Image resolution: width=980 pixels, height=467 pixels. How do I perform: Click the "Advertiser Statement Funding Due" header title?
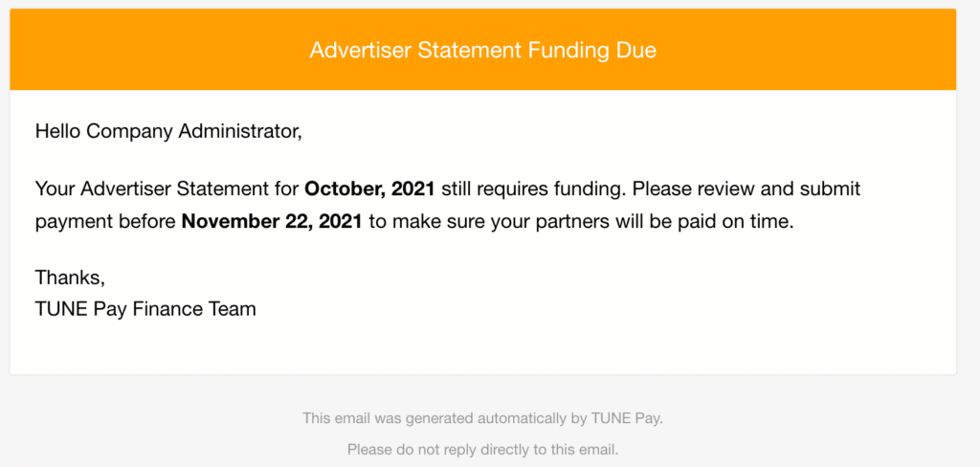[x=482, y=50]
